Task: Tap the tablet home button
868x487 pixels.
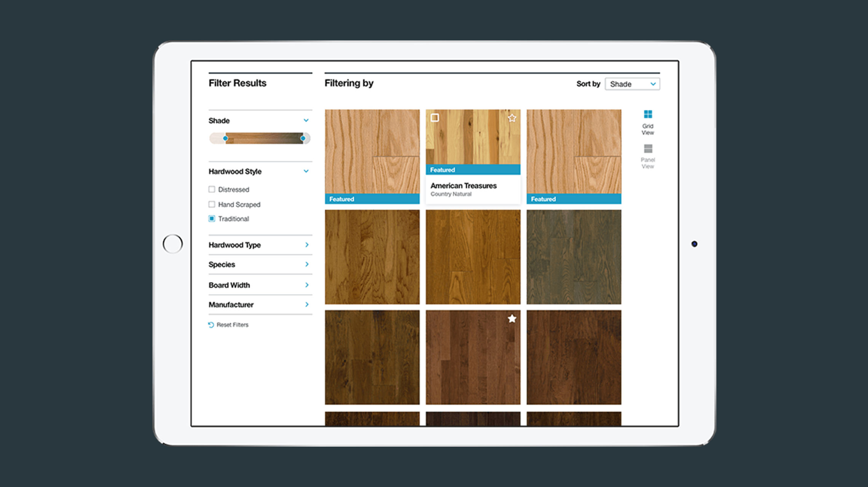Action: 173,244
